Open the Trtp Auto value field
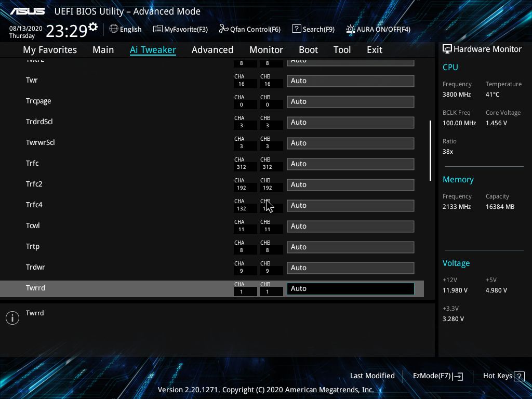This screenshot has width=532, height=399. point(351,247)
